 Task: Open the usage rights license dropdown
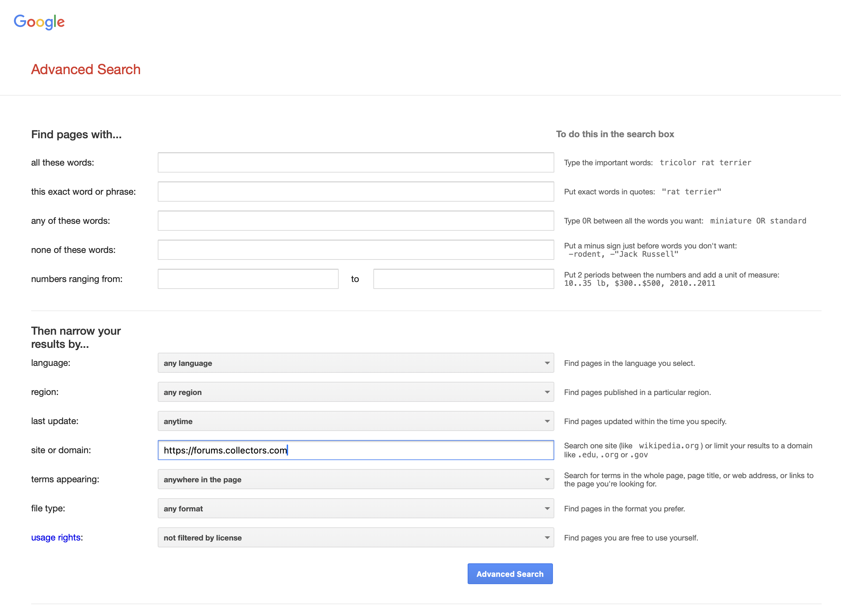click(x=355, y=537)
